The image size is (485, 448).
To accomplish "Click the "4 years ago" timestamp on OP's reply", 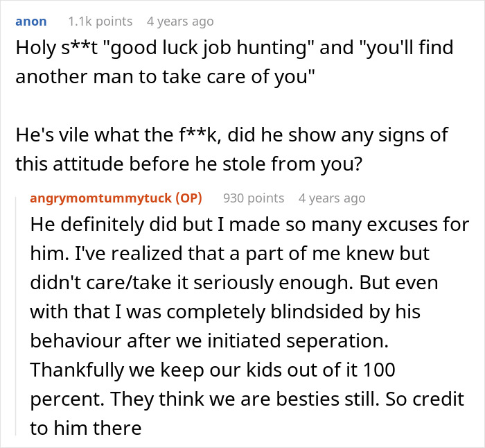I will [x=331, y=198].
